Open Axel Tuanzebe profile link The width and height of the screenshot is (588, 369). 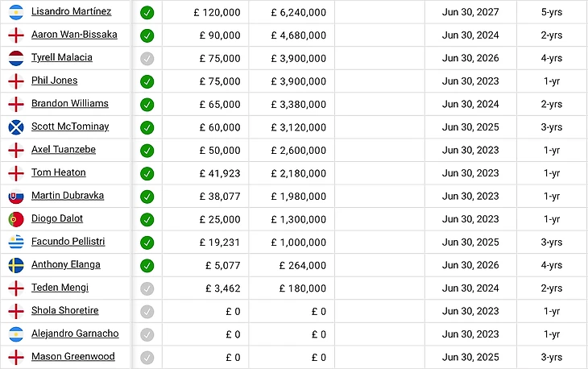[63, 150]
